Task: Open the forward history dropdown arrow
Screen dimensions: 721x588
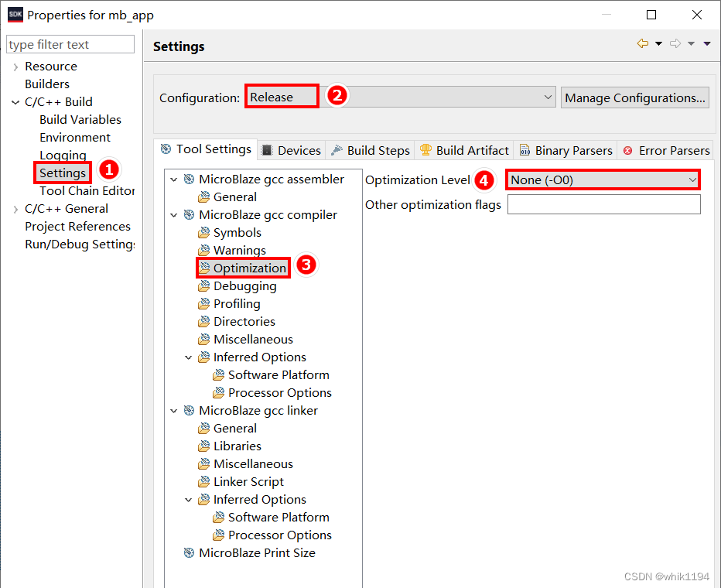Action: [691, 43]
